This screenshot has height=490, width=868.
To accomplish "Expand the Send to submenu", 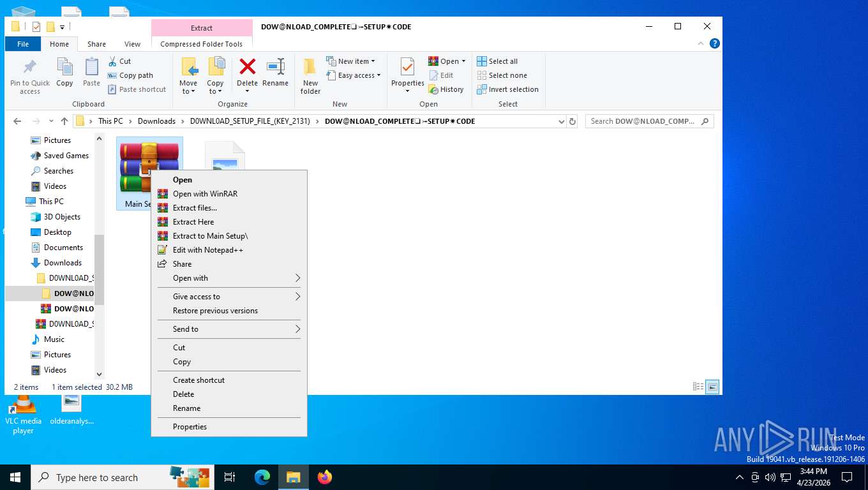I will 229,329.
